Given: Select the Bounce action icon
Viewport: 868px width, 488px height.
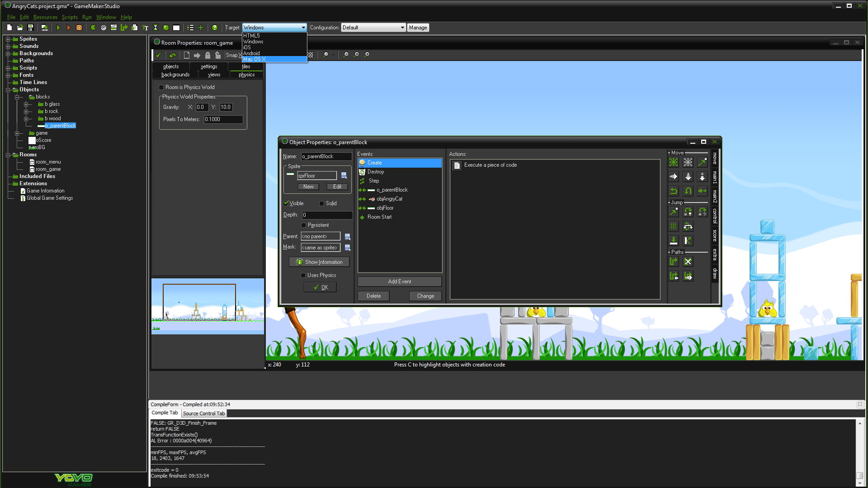Looking at the screenshot, I should [x=688, y=241].
